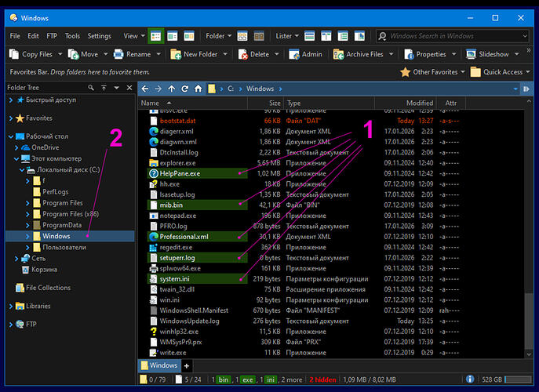Click the disk space usage bar
Screen dimensions: 539x392
(x=518, y=379)
